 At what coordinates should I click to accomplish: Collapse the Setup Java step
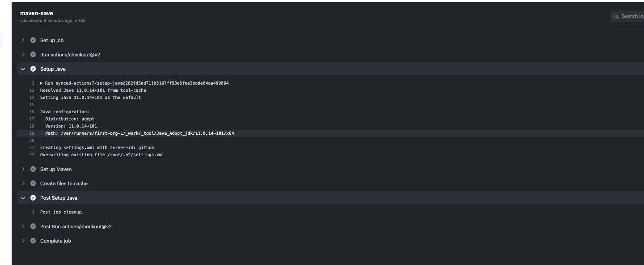point(23,69)
